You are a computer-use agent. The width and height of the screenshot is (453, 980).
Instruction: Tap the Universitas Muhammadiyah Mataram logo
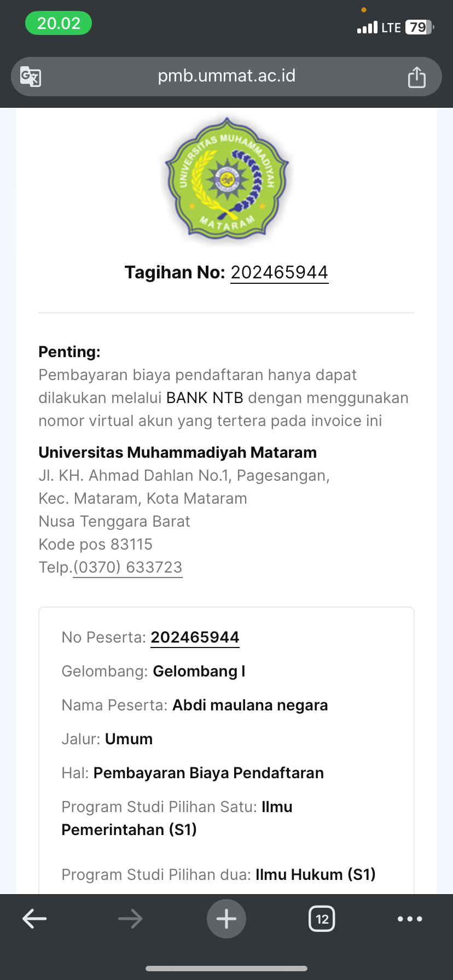(x=226, y=179)
